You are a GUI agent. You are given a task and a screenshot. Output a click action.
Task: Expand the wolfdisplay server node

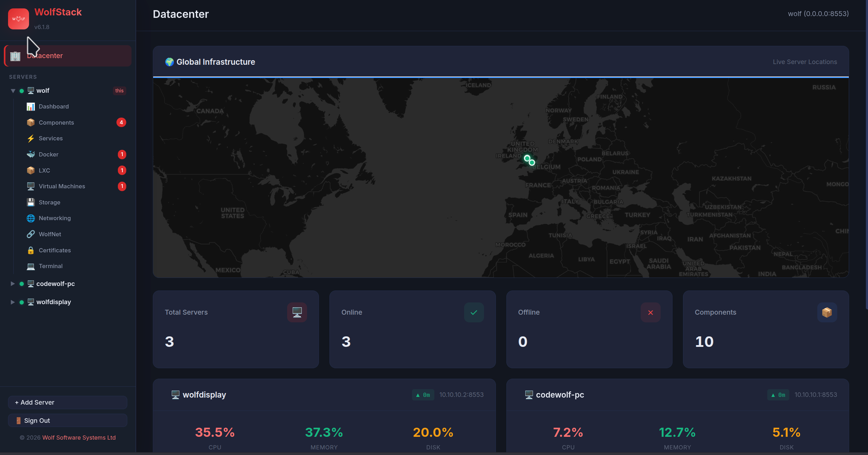13,302
